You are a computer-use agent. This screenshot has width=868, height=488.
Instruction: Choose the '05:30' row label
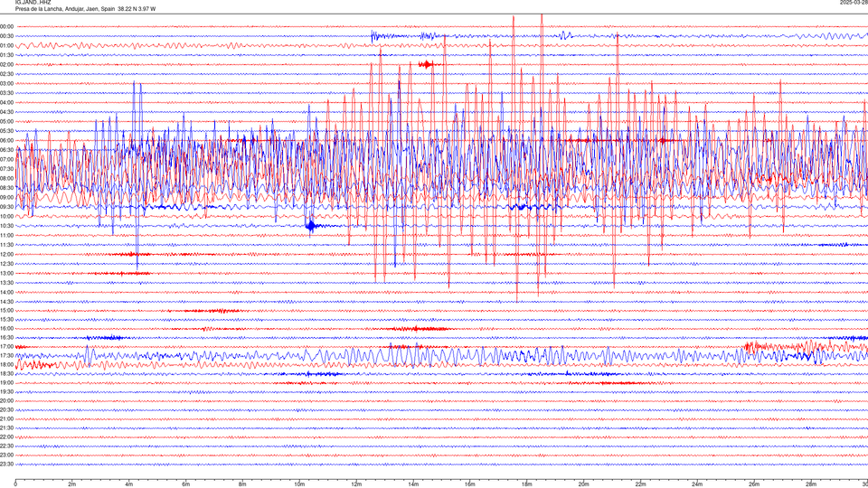pos(6,130)
